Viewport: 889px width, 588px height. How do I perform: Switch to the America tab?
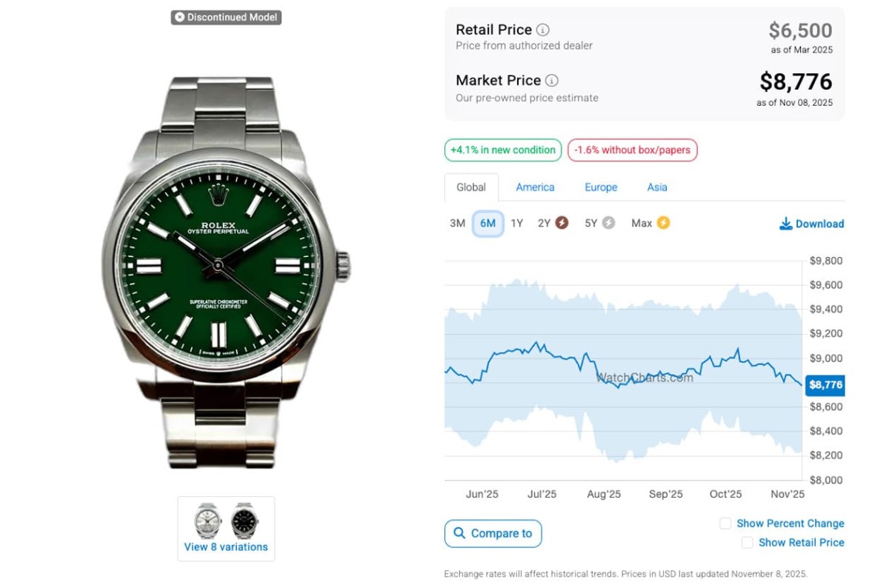click(x=535, y=187)
